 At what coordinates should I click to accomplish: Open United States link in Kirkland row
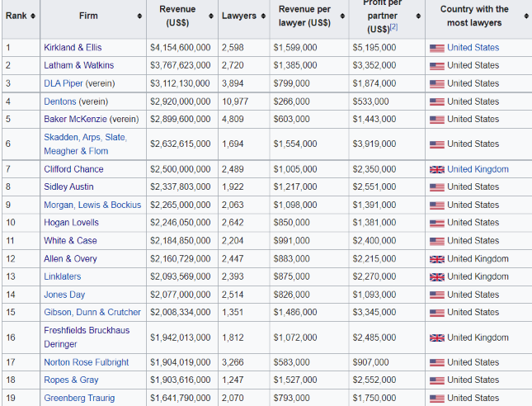[x=473, y=48]
